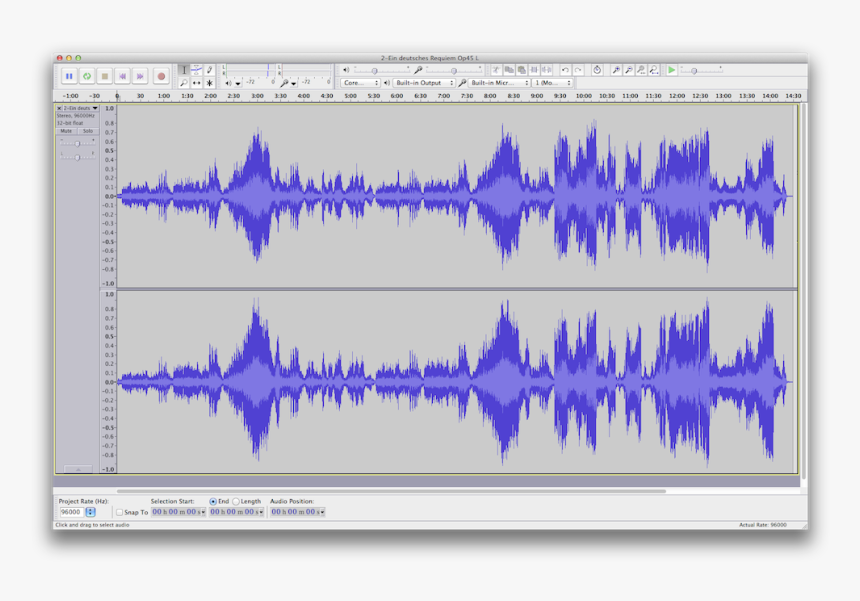860x601 pixels.
Task: Collapse track with bottom panel arrow
Action: (77, 469)
